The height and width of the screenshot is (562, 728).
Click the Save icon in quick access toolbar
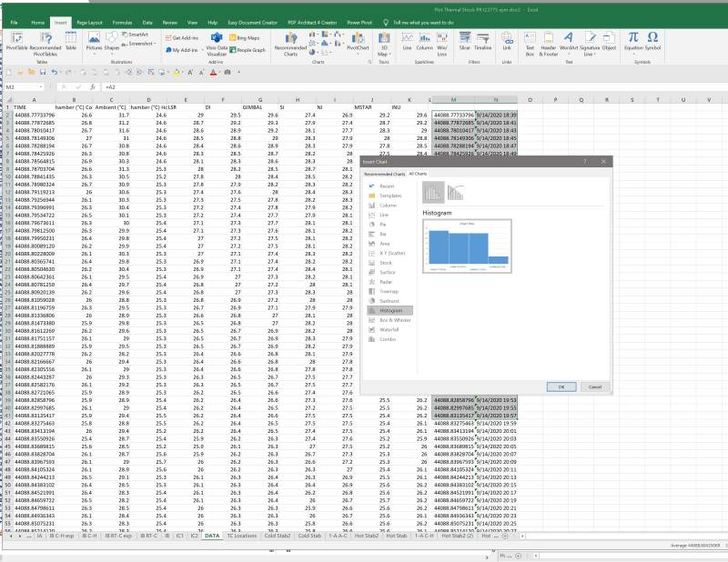[43, 73]
